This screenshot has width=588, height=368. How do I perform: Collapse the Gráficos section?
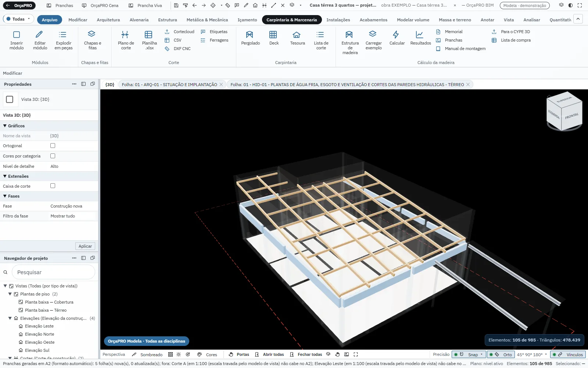tap(5, 126)
